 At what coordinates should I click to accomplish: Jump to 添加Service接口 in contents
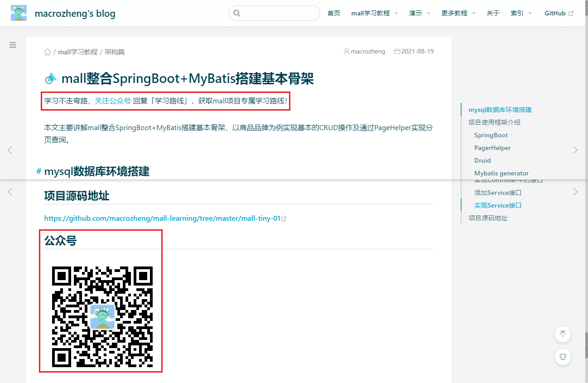point(498,193)
